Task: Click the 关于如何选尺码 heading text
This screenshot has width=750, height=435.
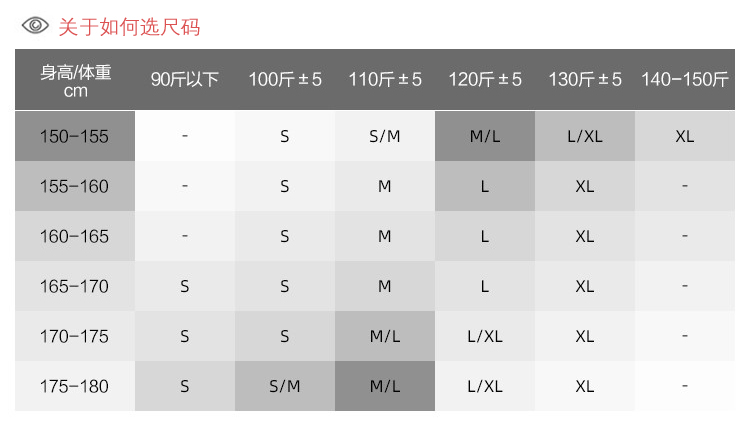Action: [x=129, y=26]
